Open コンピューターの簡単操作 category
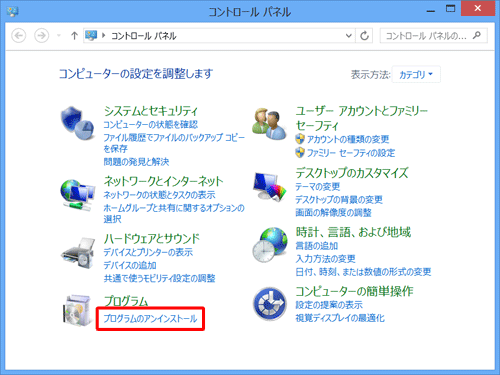The height and width of the screenshot is (375, 500). (354, 291)
